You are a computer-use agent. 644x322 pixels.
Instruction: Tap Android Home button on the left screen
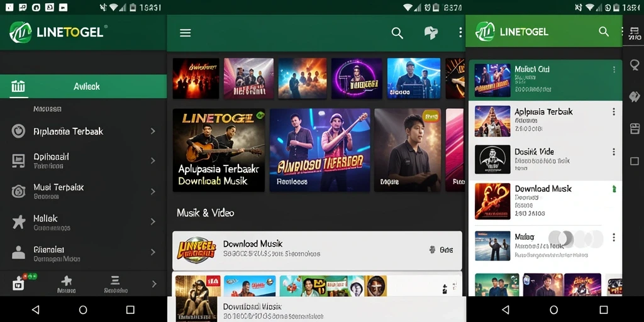click(x=83, y=309)
